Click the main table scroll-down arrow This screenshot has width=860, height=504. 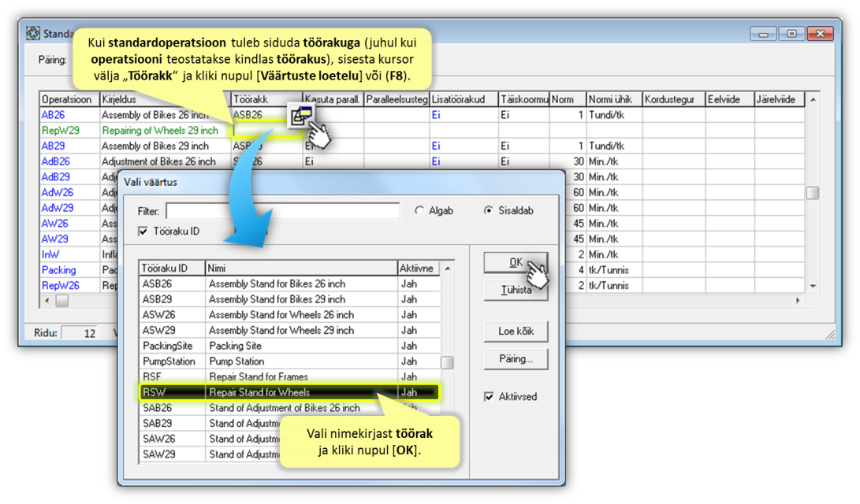[x=813, y=286]
